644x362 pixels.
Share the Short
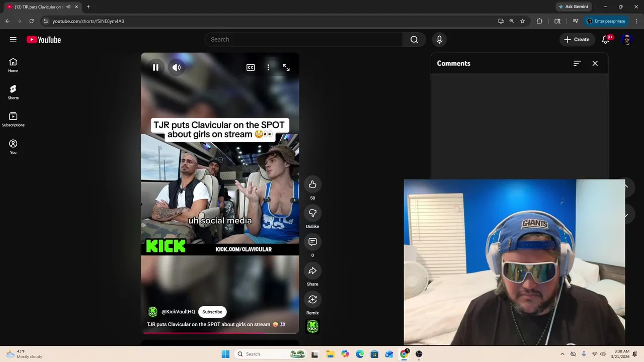[x=312, y=271]
